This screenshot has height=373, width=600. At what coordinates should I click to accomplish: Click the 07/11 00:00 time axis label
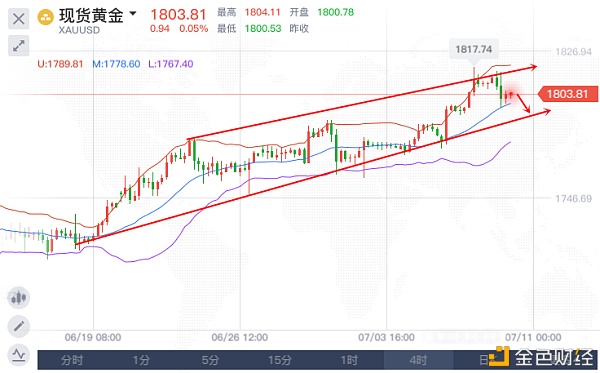[x=533, y=337]
